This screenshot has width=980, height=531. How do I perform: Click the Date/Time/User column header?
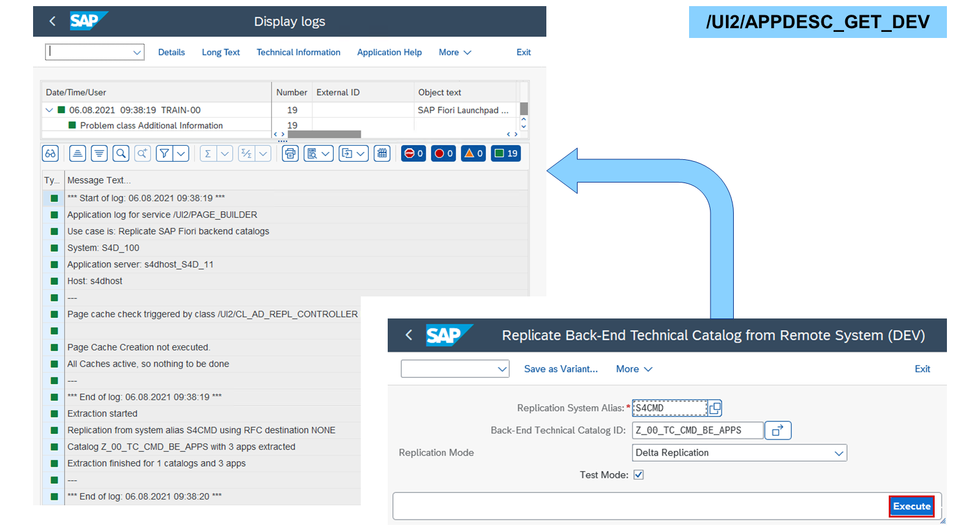pyautogui.click(x=156, y=92)
